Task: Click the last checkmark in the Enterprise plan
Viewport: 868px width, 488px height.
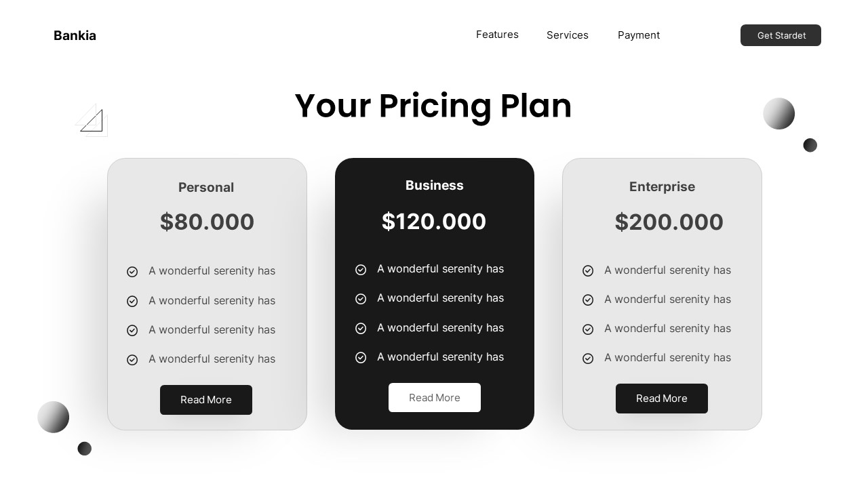Action: tap(588, 359)
